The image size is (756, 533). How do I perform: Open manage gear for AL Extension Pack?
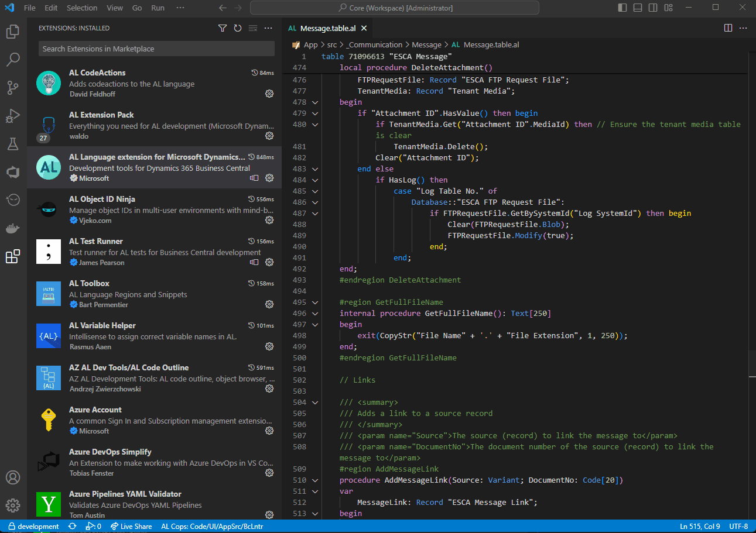tap(269, 136)
